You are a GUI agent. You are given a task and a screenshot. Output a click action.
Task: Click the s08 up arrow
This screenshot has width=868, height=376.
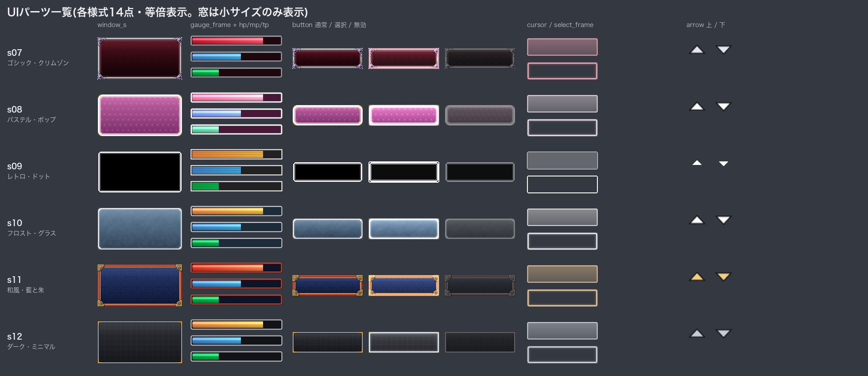point(697,106)
